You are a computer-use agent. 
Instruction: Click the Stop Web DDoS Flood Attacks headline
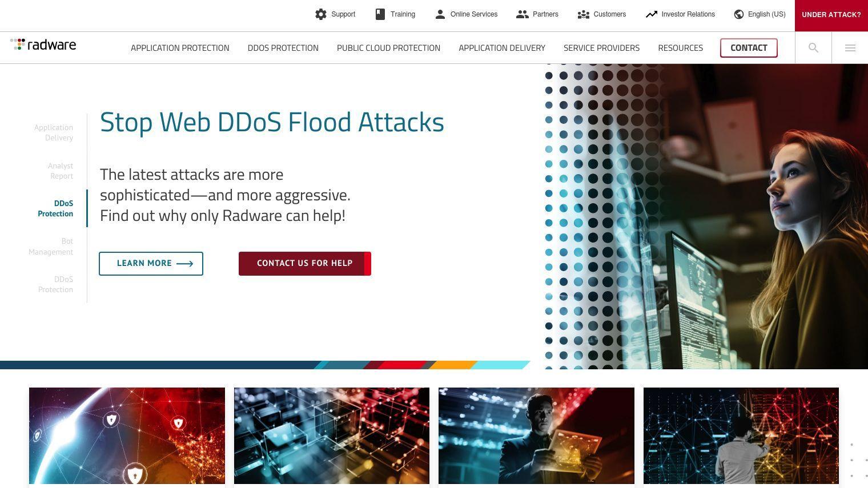coord(272,122)
